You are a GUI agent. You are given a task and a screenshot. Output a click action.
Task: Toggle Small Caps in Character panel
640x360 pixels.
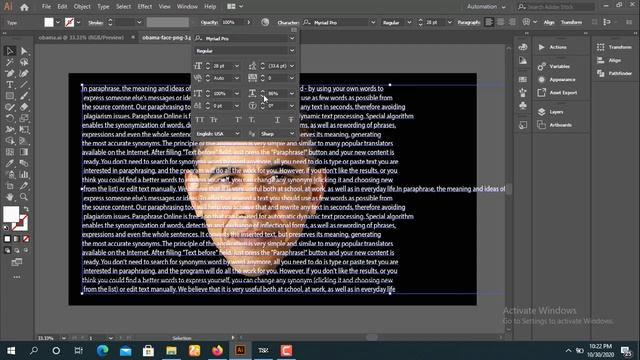[x=213, y=120]
